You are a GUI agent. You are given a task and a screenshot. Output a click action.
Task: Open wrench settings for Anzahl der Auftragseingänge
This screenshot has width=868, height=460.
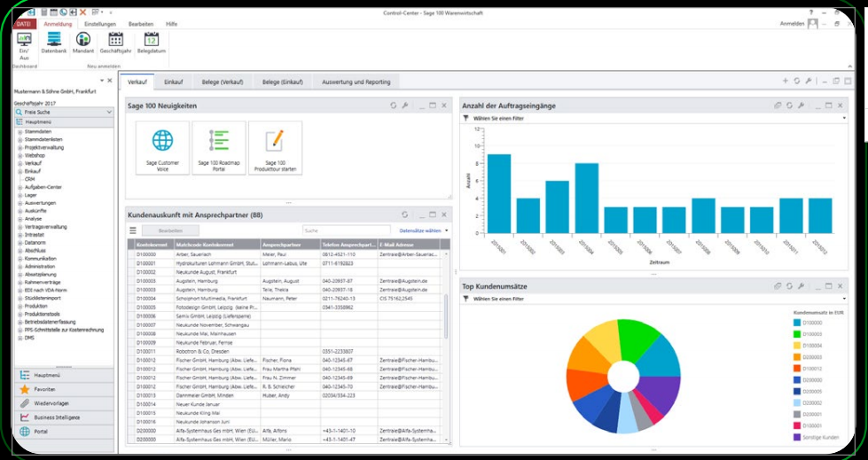pos(801,105)
